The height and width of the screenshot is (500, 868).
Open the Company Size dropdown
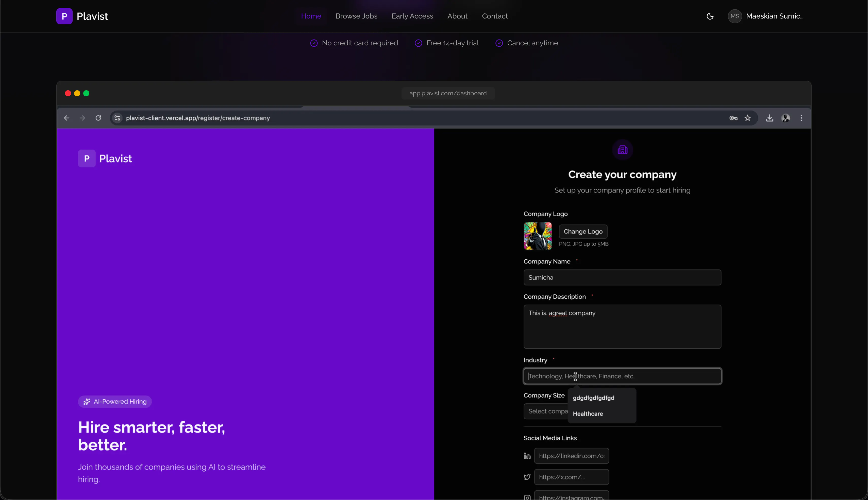coord(546,411)
